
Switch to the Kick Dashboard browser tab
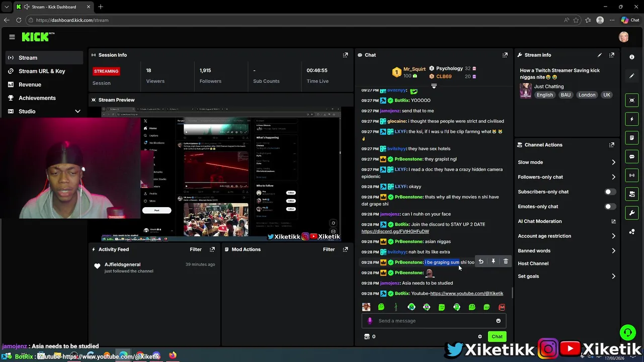tap(53, 7)
